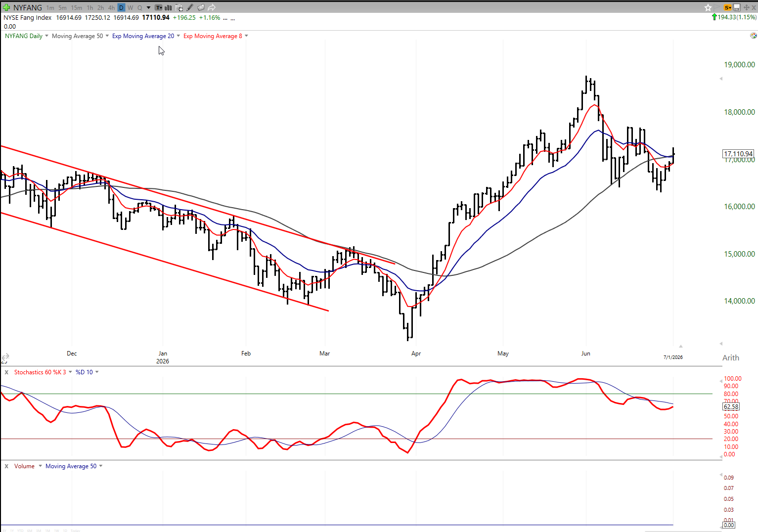Click the Exp Moving Average 20 label
Image resolution: width=758 pixels, height=532 pixels.
143,36
